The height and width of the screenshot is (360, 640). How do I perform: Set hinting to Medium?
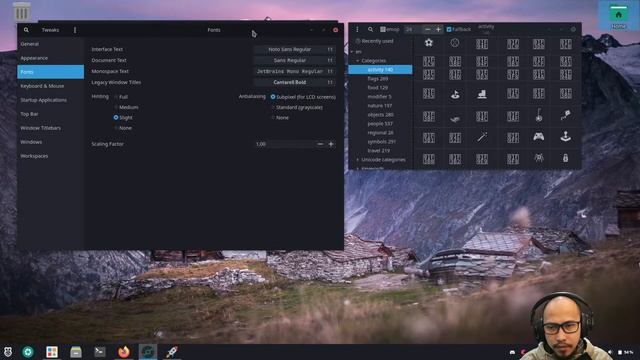[x=126, y=107]
